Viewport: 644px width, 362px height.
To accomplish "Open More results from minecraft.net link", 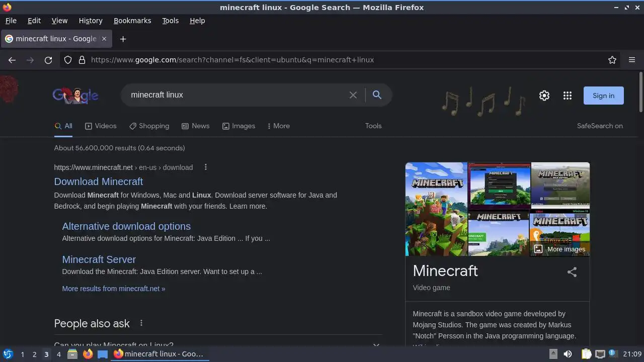I will [114, 289].
